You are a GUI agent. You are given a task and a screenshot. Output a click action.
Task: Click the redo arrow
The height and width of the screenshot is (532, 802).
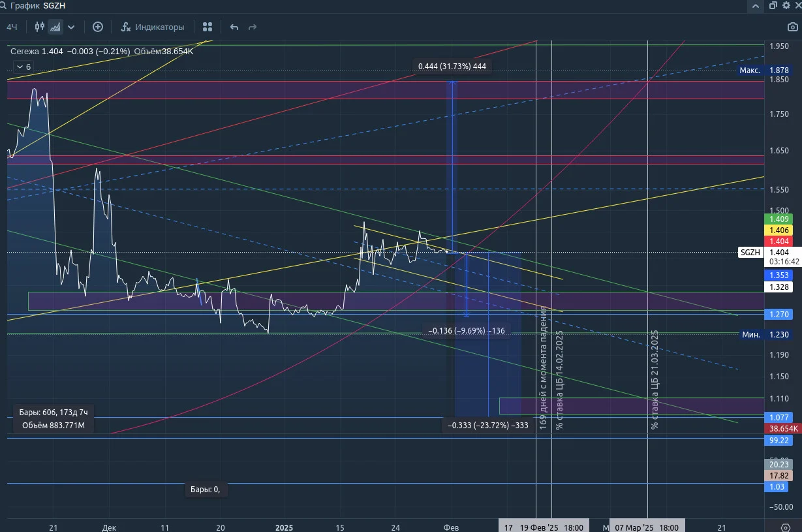tap(253, 27)
